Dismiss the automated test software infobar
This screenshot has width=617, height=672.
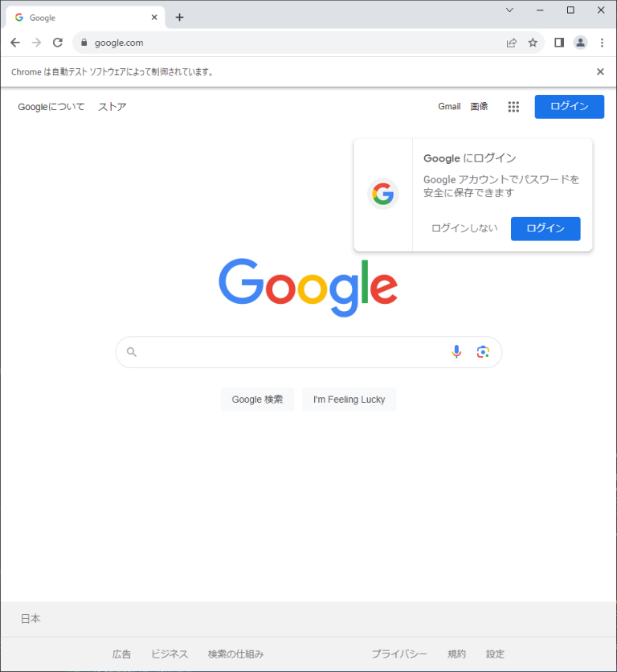[600, 72]
